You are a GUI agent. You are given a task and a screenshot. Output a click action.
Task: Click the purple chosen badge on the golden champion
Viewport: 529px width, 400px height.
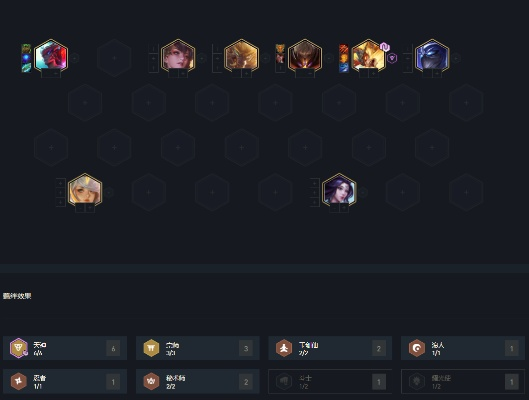coord(385,47)
